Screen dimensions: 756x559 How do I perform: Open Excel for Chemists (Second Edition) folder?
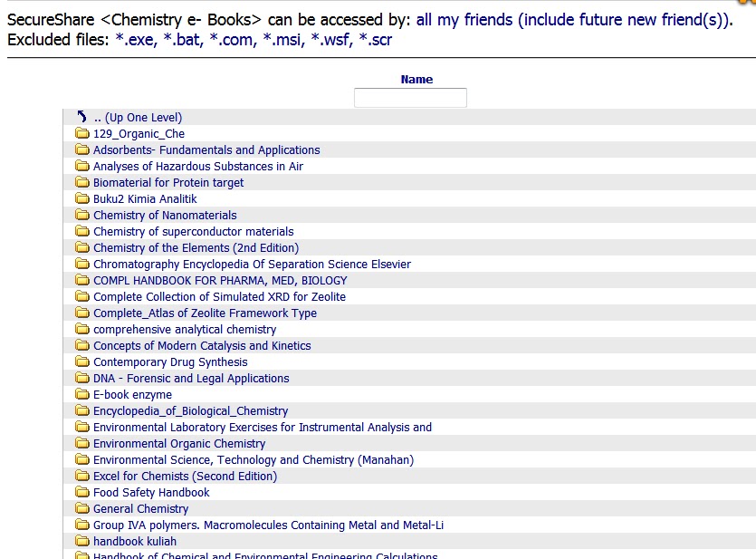click(x=185, y=477)
